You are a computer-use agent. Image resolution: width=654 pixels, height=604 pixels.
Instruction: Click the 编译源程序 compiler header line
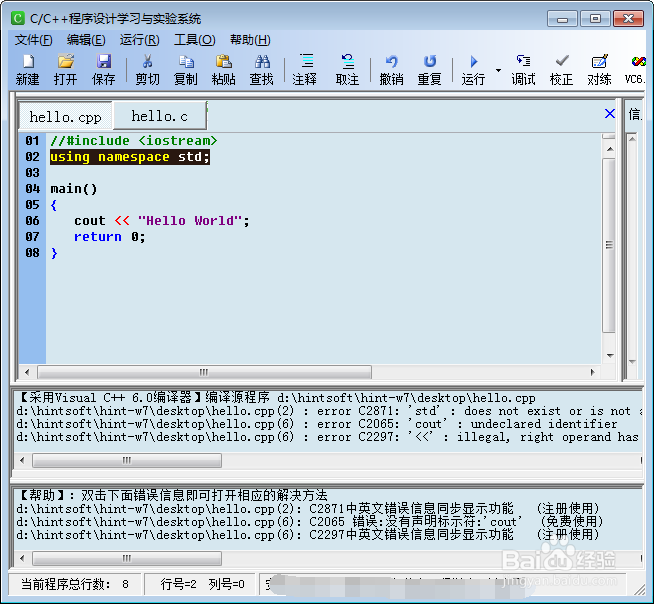(x=277, y=398)
